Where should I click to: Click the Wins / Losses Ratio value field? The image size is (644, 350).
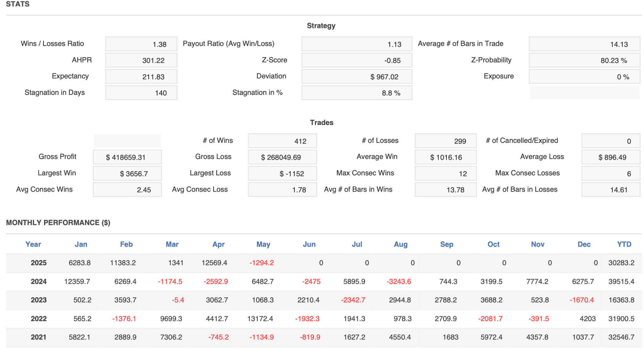[141, 44]
